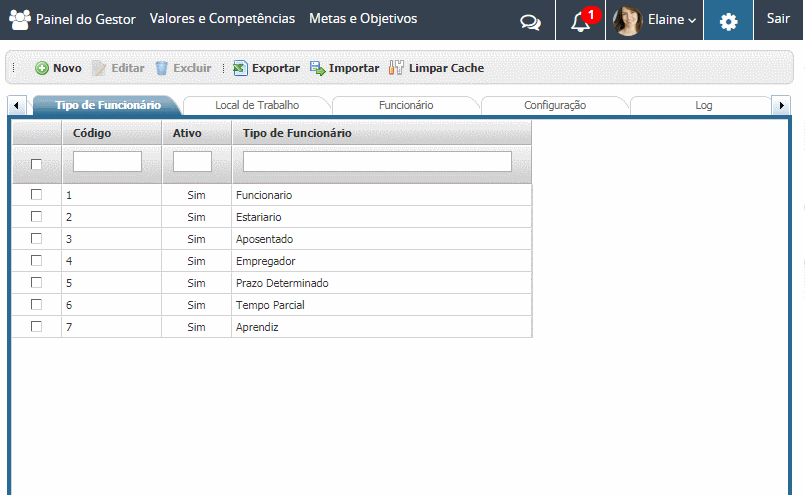Screen dimensions: 805x495
Task: Open the Configuração tab
Action: pos(554,105)
